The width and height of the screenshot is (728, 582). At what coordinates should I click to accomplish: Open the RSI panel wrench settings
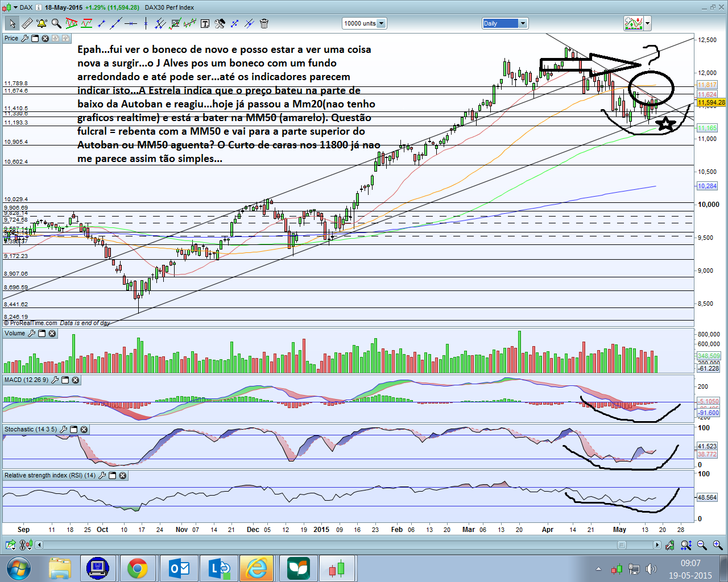[x=102, y=475]
